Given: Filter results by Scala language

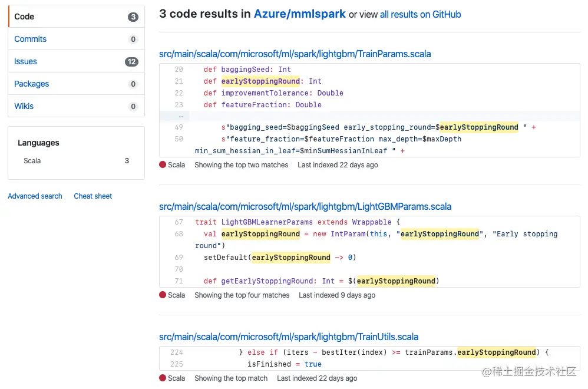Looking at the screenshot, I should click(x=76, y=160).
